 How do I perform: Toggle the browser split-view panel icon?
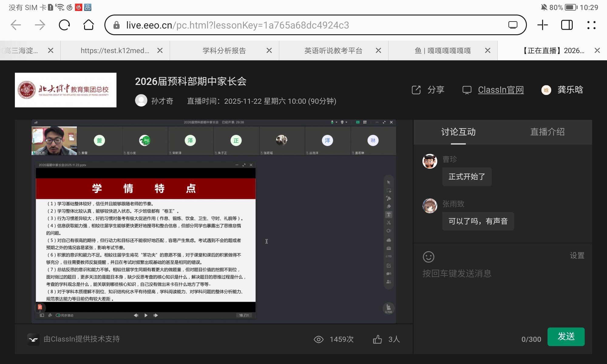click(x=567, y=25)
